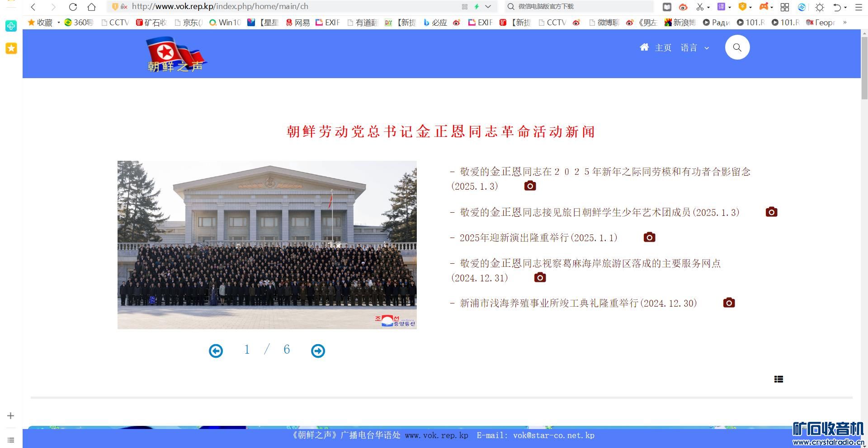
Task: Open the 语言 language dropdown
Action: [x=695, y=48]
